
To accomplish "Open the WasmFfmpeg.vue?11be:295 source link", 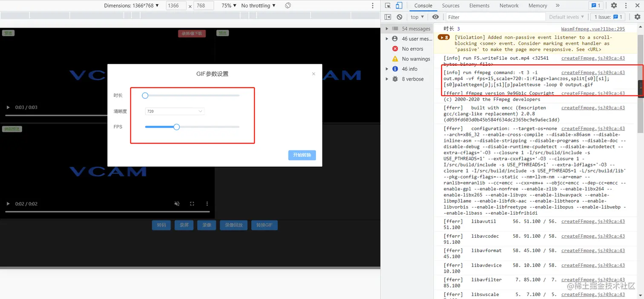I will coord(593,29).
